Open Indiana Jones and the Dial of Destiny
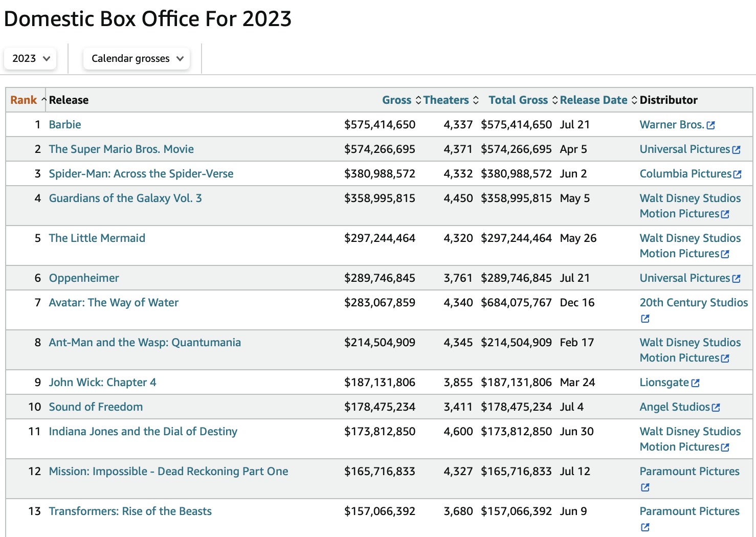Screen dimensions: 756x537 143,431
